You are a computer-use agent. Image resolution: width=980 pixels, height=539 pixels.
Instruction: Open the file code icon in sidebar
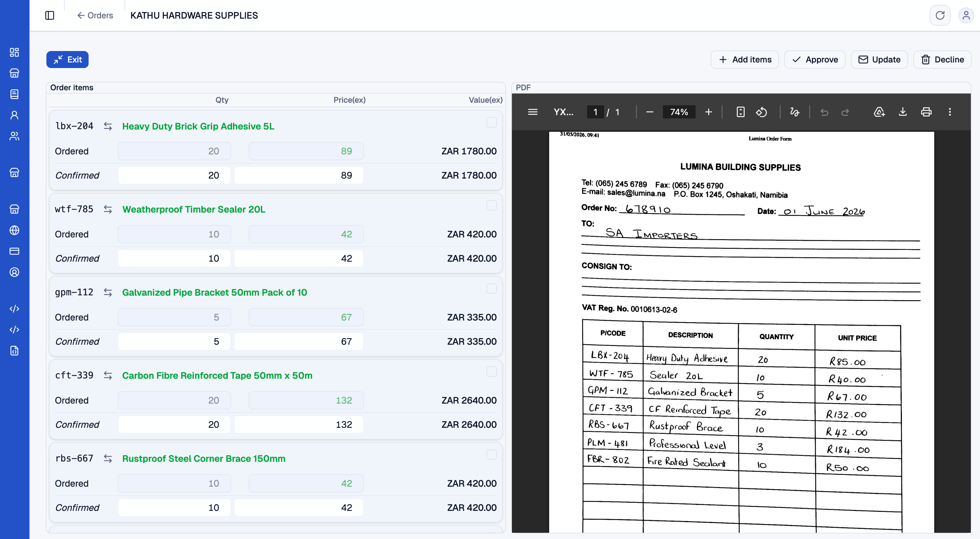point(14,350)
